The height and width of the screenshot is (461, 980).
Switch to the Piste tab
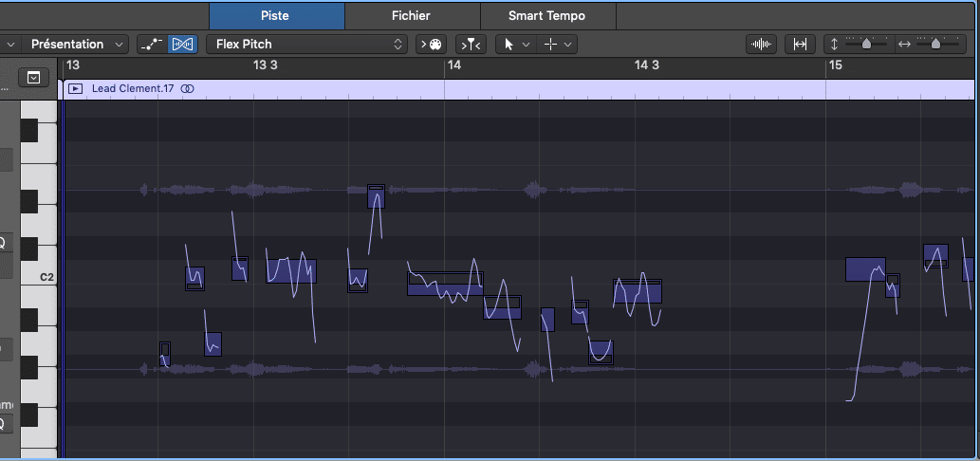276,15
